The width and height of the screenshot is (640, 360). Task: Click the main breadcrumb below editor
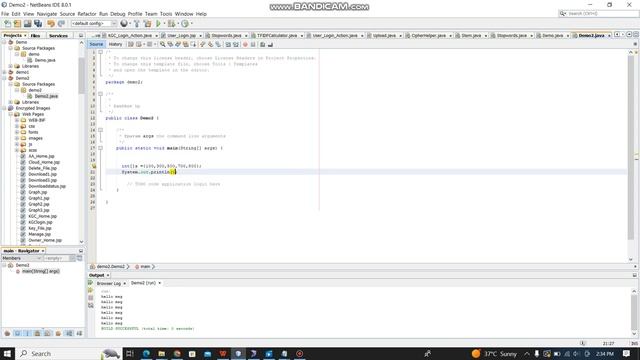145,267
